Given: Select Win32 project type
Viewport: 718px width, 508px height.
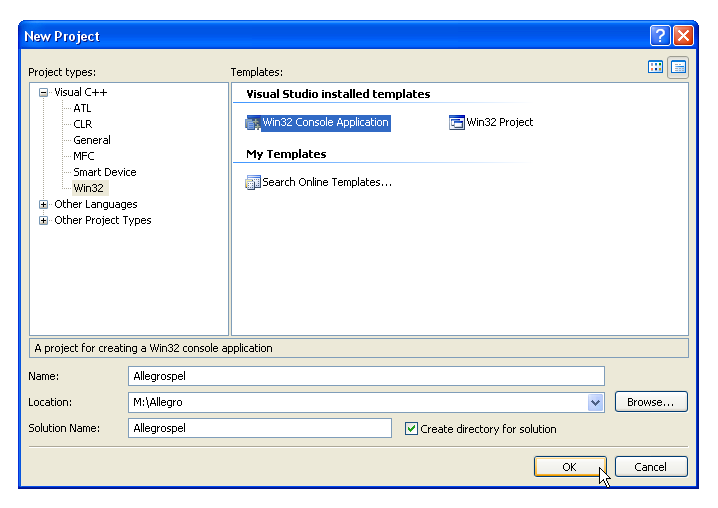Looking at the screenshot, I should coord(89,188).
